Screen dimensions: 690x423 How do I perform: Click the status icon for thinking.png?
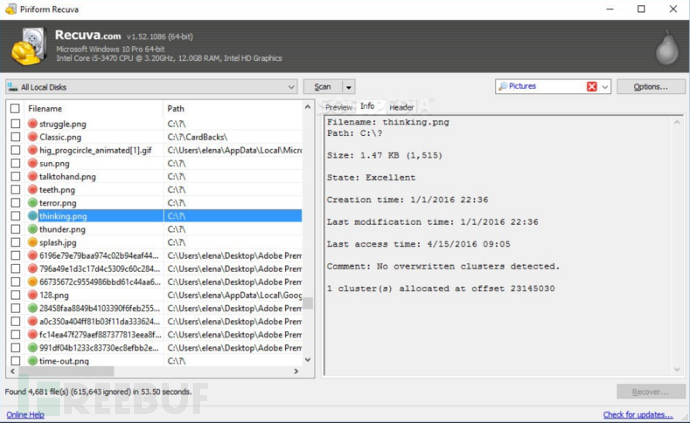(x=33, y=216)
